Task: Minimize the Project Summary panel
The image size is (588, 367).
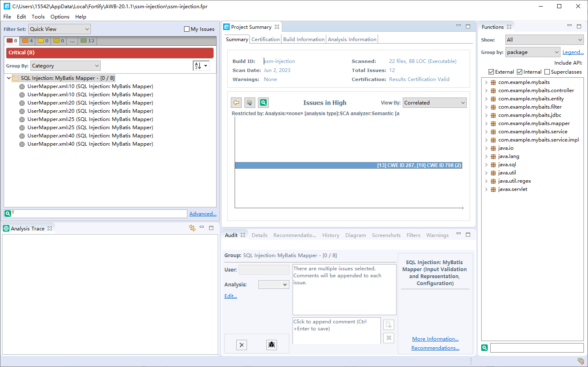Action: click(x=459, y=26)
